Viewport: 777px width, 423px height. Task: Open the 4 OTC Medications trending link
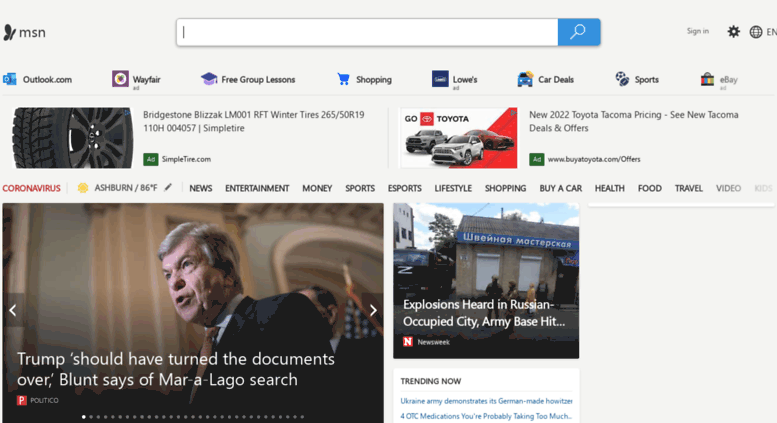pyautogui.click(x=486, y=416)
